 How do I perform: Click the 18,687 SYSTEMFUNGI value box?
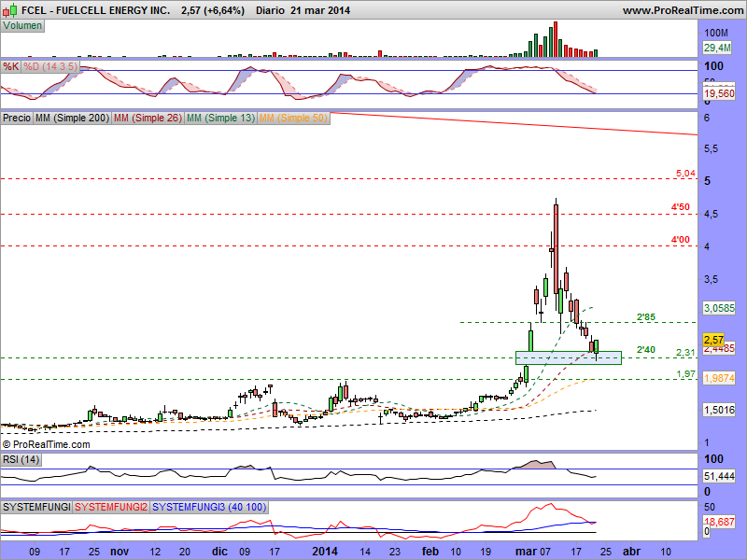(719, 522)
